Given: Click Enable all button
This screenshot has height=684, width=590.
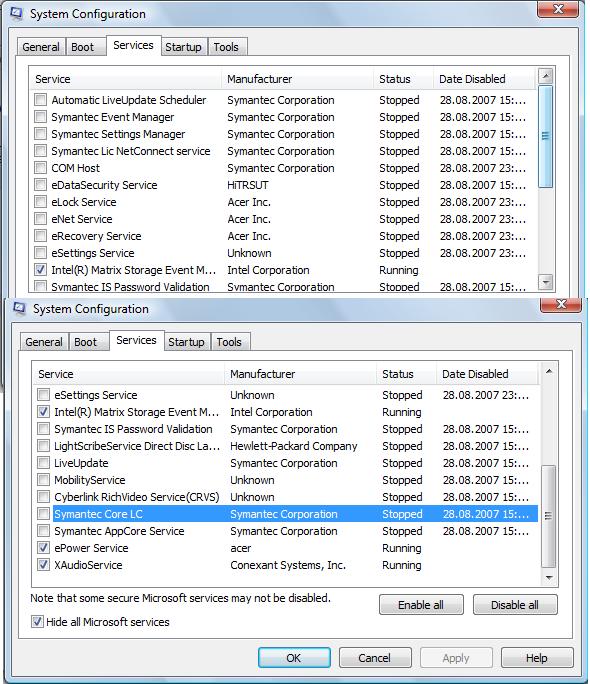Looking at the screenshot, I should point(421,605).
